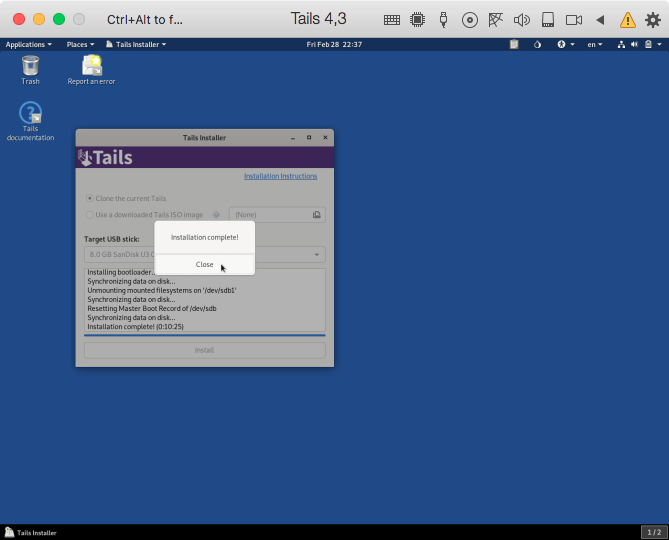Click the Target USB stick label
The width and height of the screenshot is (669, 540).
(x=111, y=239)
